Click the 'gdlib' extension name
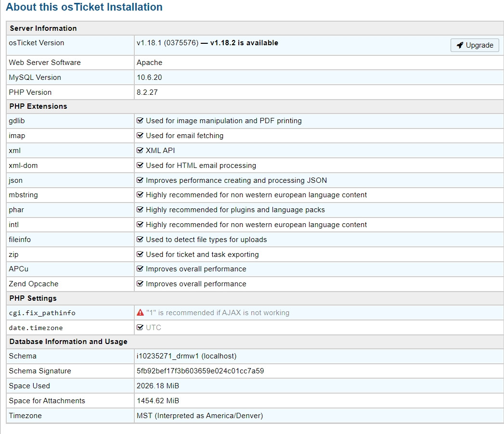Image resolution: width=504 pixels, height=434 pixels. (17, 121)
